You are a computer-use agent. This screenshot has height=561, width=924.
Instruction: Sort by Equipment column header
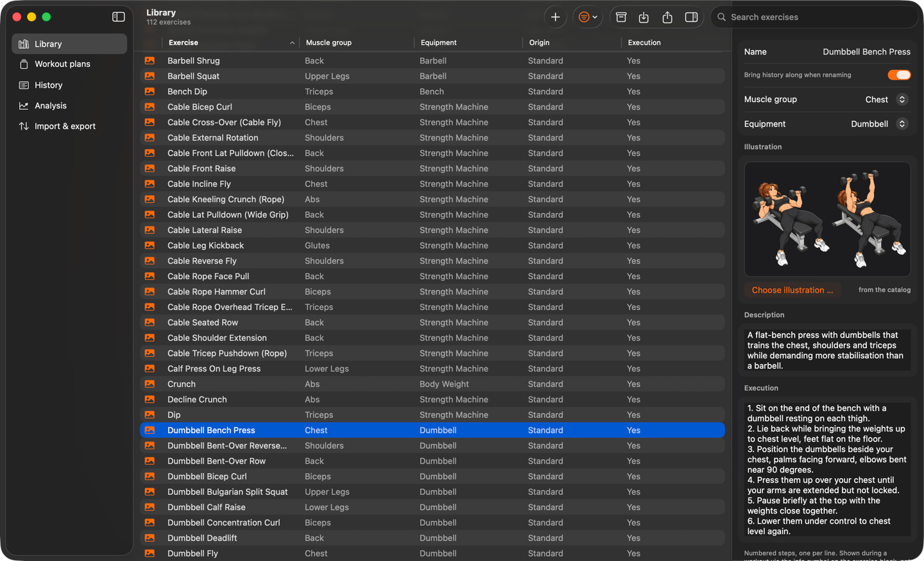(x=468, y=42)
